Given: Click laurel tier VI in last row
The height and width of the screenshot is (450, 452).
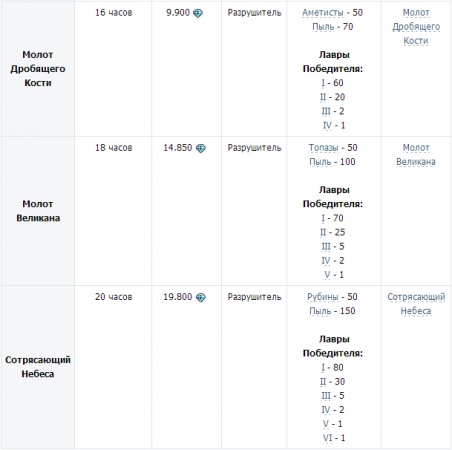Looking at the screenshot, I should [x=327, y=438].
